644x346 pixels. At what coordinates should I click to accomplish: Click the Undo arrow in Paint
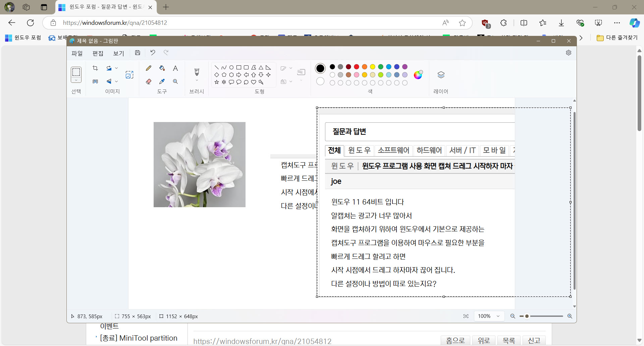(153, 53)
